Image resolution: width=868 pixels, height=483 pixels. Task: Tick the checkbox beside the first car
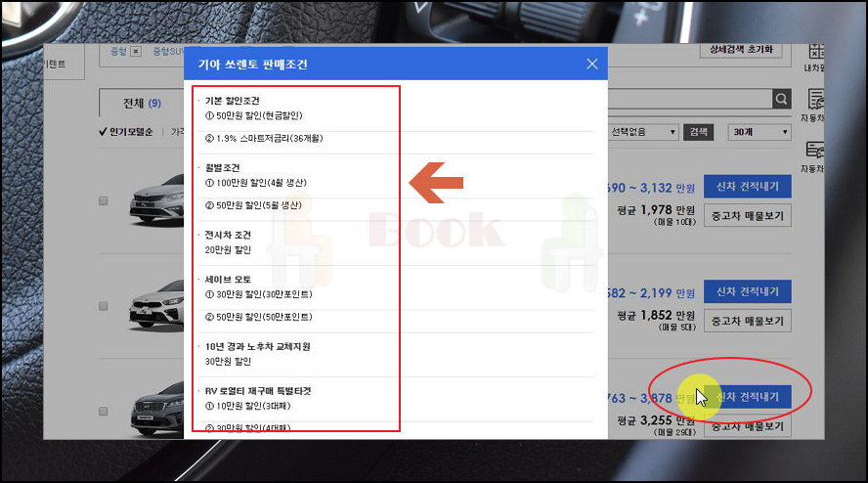click(104, 200)
